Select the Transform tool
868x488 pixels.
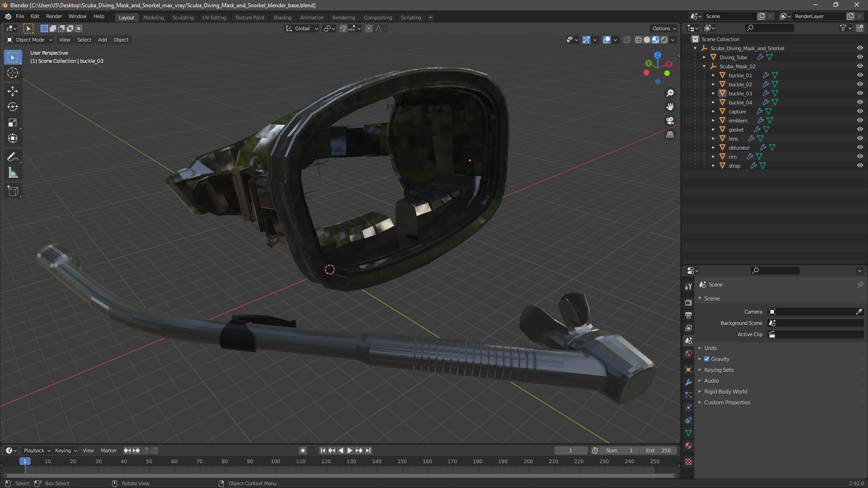[13, 138]
